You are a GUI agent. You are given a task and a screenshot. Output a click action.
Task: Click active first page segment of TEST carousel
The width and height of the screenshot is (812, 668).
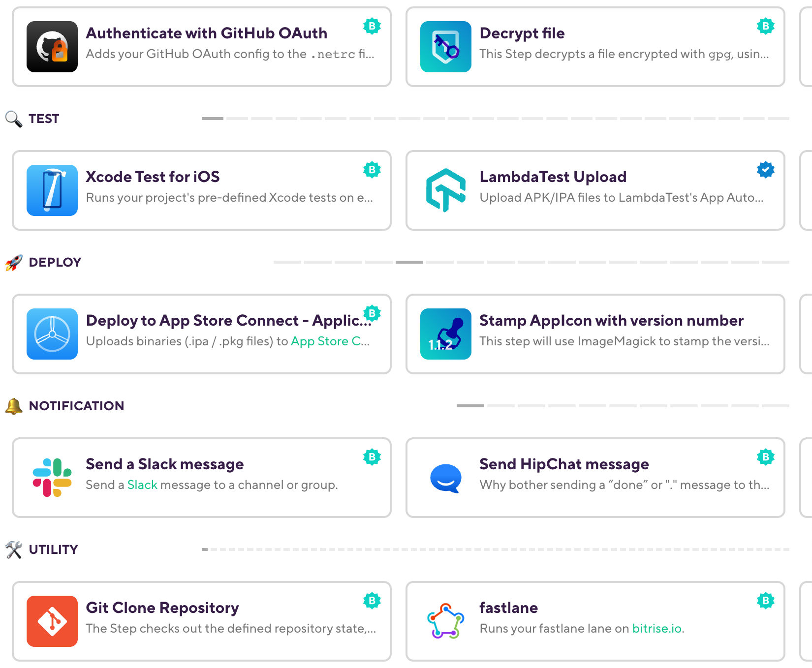(213, 119)
